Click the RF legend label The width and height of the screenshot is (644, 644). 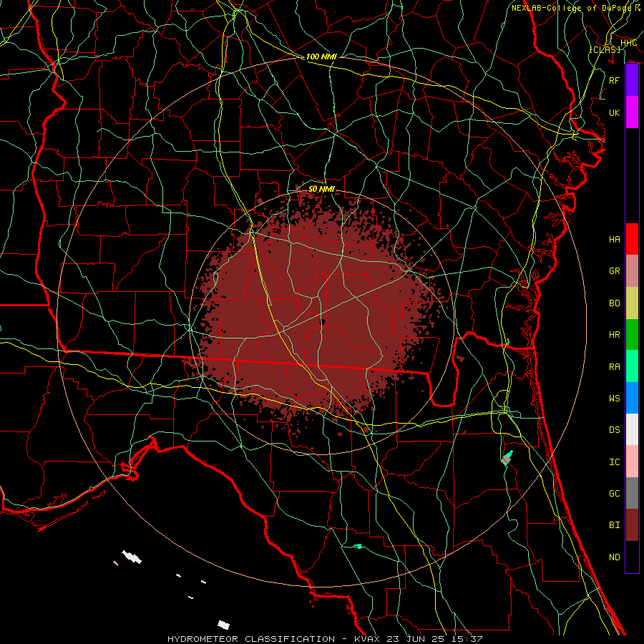point(615,80)
